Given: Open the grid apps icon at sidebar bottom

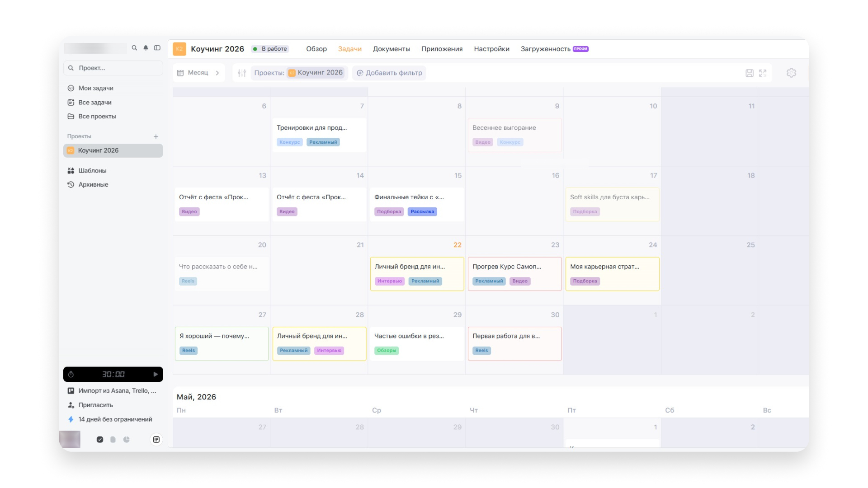Looking at the screenshot, I should (x=156, y=439).
